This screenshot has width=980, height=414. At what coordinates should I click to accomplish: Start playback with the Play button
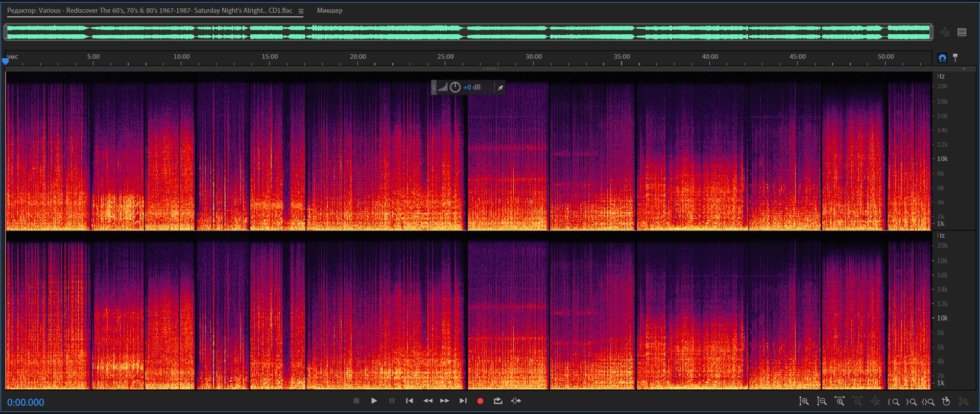point(374,401)
